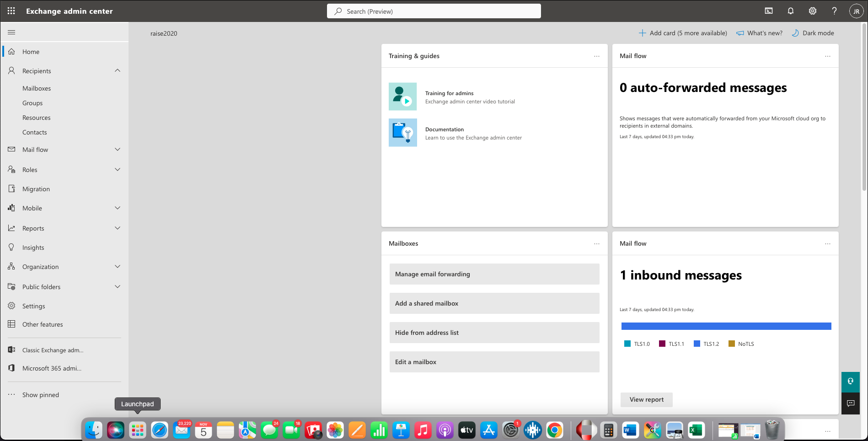Open Google Chrome from the dock
The width and height of the screenshot is (868, 441).
(x=554, y=430)
